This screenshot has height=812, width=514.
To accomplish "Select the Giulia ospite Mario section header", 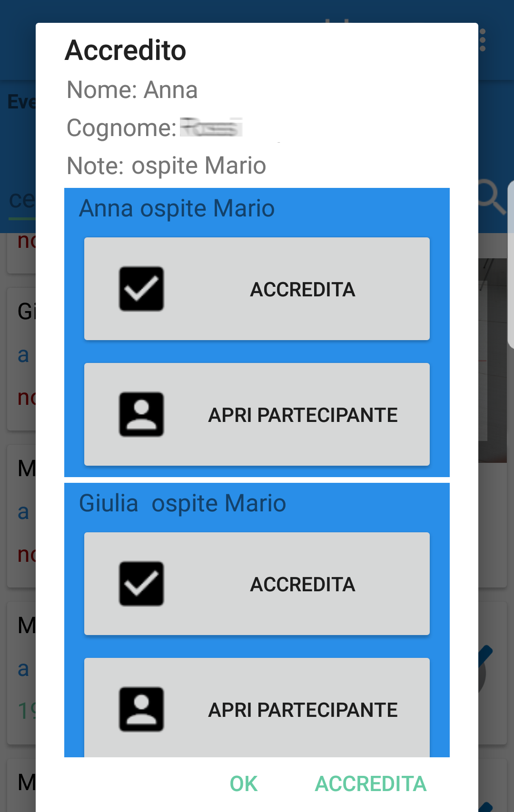I will pyautogui.click(x=182, y=503).
